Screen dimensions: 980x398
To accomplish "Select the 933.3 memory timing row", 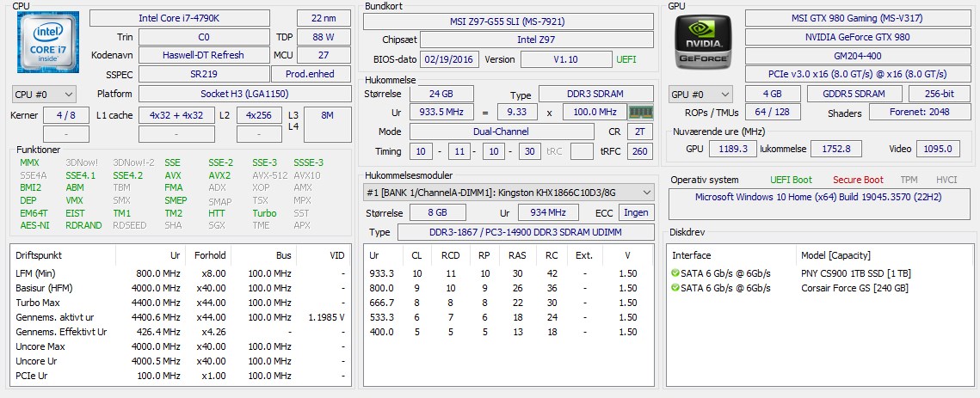I will coord(508,273).
